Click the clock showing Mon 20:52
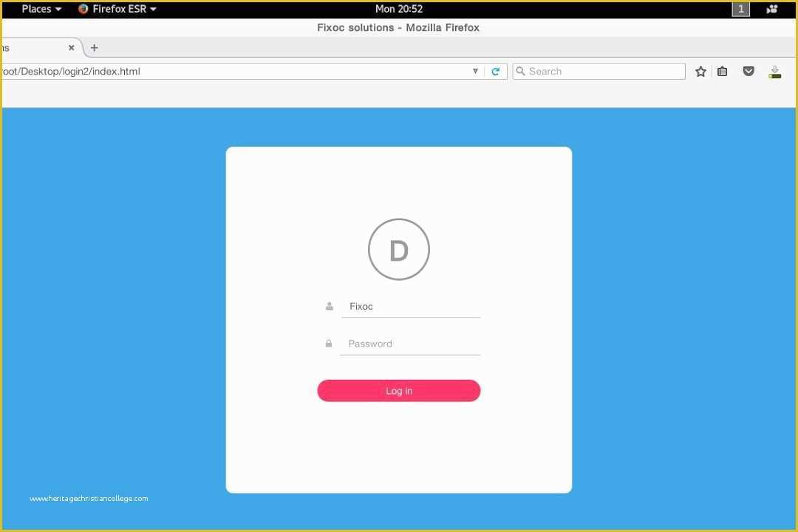The height and width of the screenshot is (532, 798). [x=399, y=9]
